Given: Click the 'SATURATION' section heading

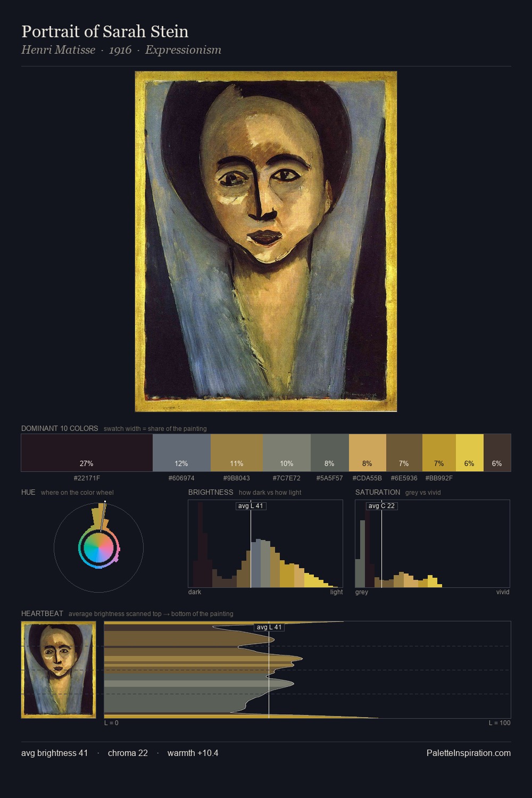Looking at the screenshot, I should pyautogui.click(x=378, y=492).
